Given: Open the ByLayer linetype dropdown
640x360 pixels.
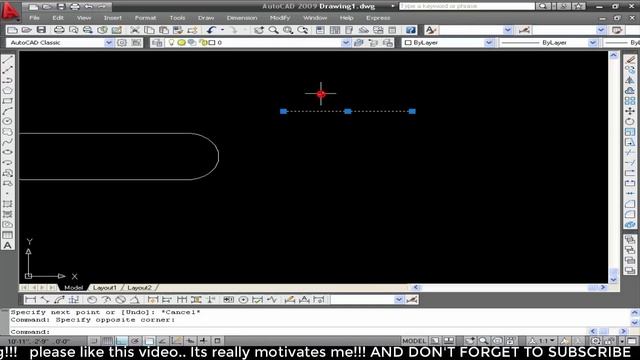Looking at the screenshot, I should [592, 42].
